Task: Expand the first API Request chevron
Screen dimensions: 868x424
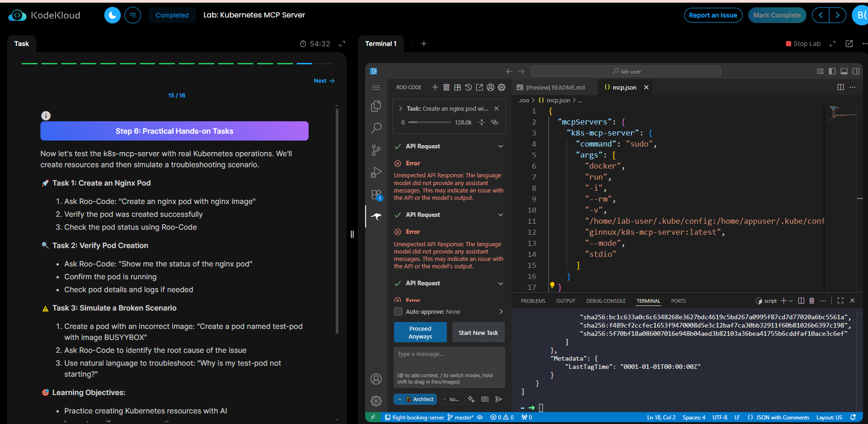Action: [501, 147]
